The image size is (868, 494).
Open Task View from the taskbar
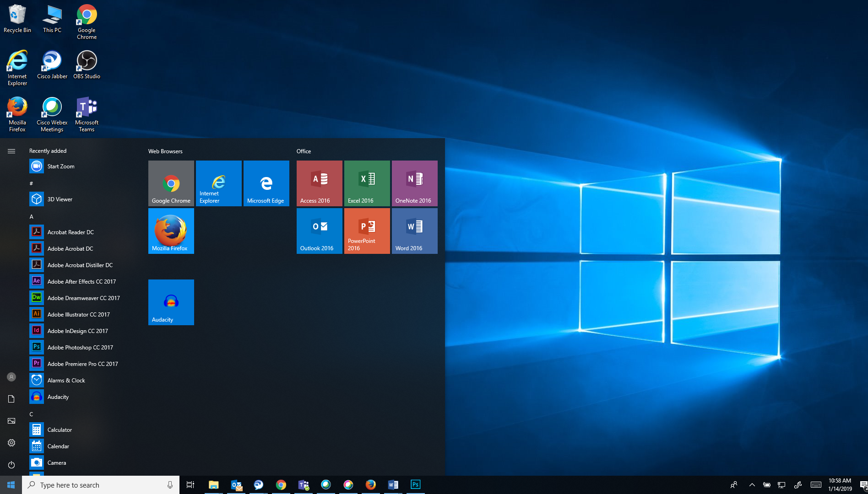point(190,485)
